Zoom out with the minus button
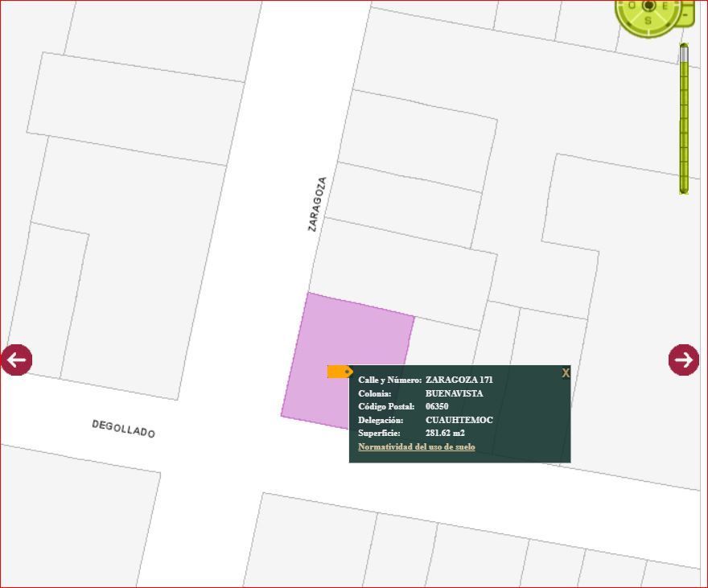Viewport: 708px width, 588px height. pyautogui.click(x=686, y=15)
